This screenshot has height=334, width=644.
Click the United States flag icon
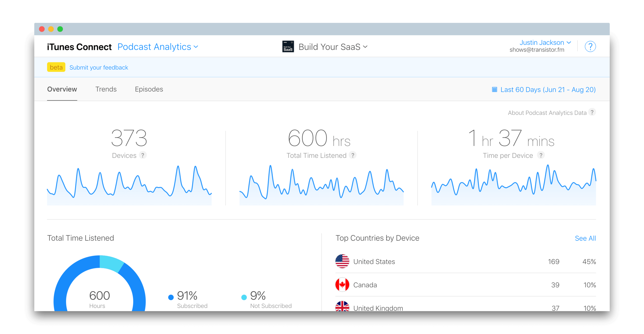coord(342,261)
